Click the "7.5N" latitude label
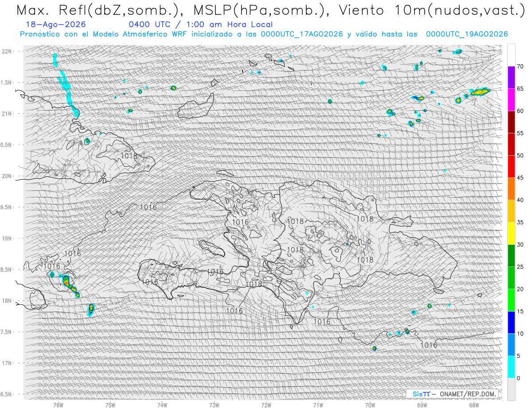 (6, 332)
